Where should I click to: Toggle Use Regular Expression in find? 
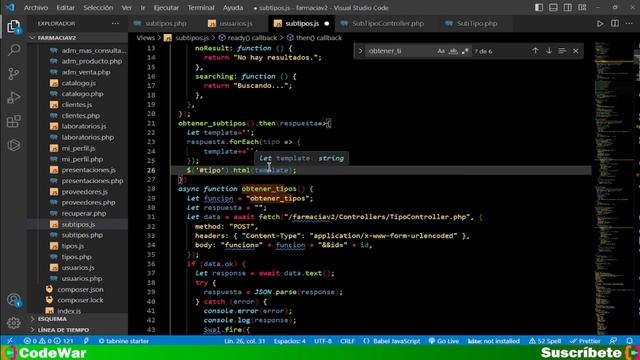(x=465, y=51)
